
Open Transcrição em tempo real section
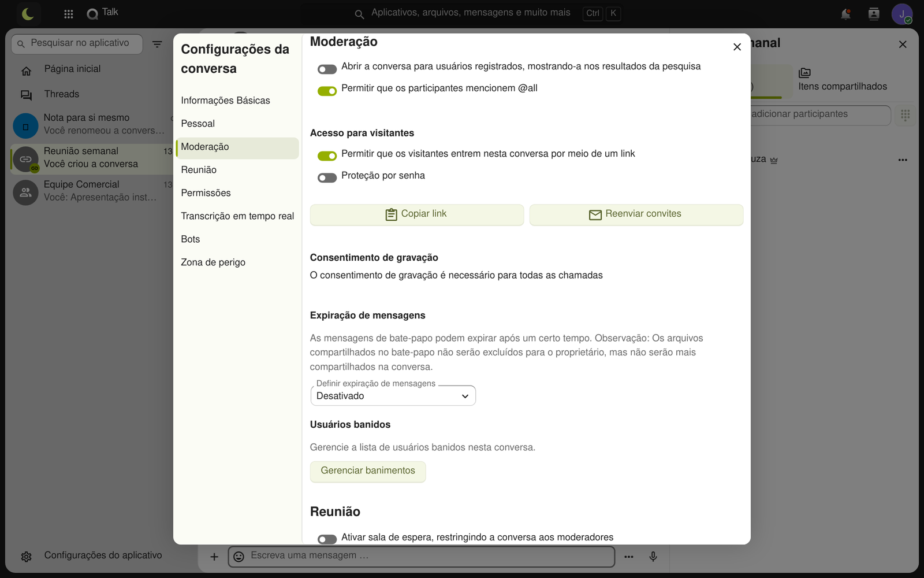coord(237,216)
